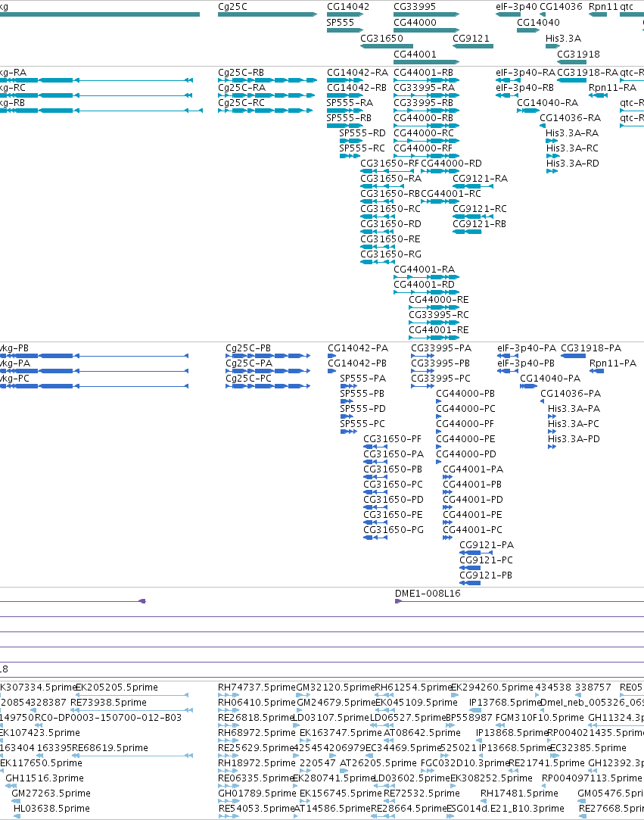Open the CG31650 gene feature in the top track
Image resolution: width=644 pixels, height=820 pixels.
[386, 46]
